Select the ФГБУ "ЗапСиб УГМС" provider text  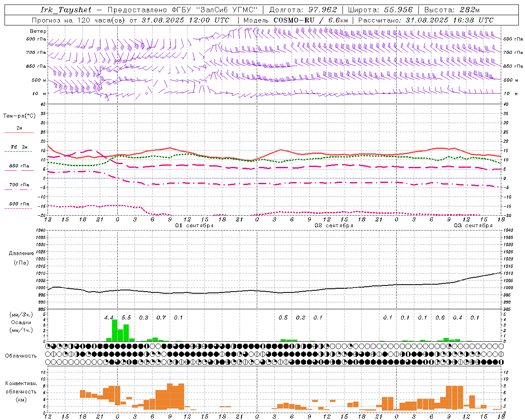215,10
